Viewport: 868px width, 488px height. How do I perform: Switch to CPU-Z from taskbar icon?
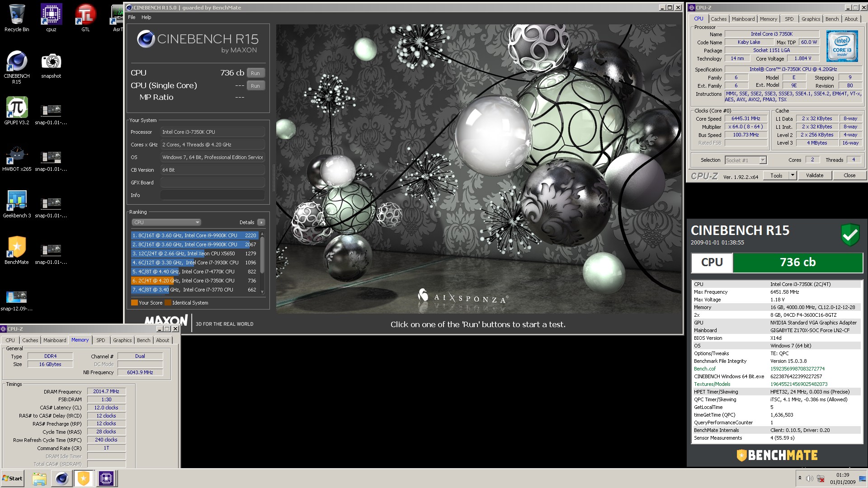(x=106, y=479)
